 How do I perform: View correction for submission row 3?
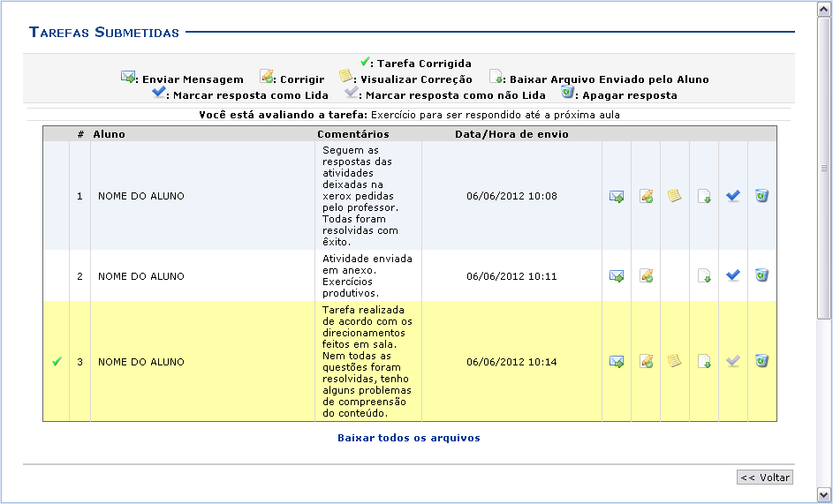[675, 361]
